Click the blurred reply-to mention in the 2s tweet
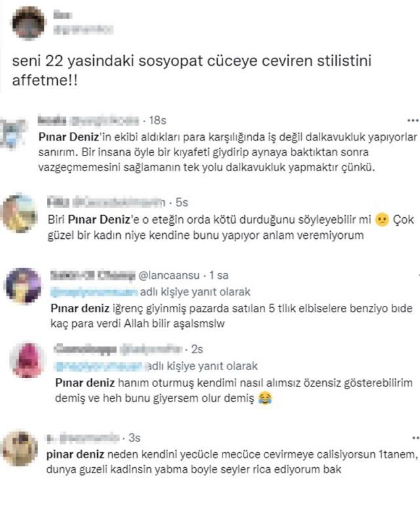The width and height of the screenshot is (420, 525). point(101,366)
